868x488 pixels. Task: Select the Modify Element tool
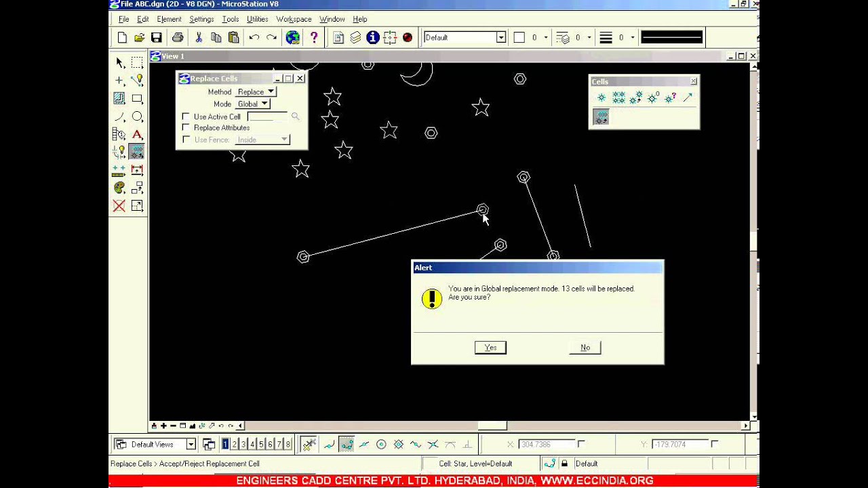coord(137,205)
